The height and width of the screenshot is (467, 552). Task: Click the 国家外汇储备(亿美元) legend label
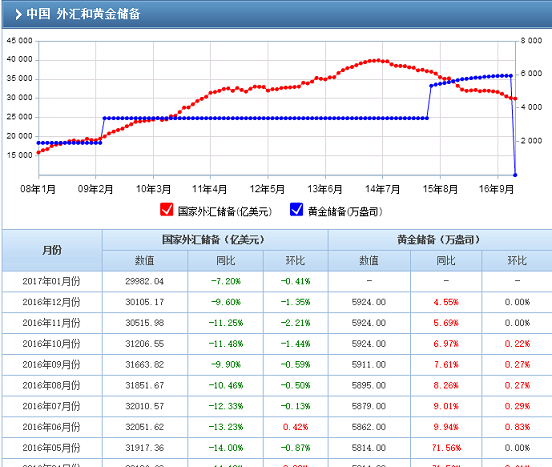(225, 212)
